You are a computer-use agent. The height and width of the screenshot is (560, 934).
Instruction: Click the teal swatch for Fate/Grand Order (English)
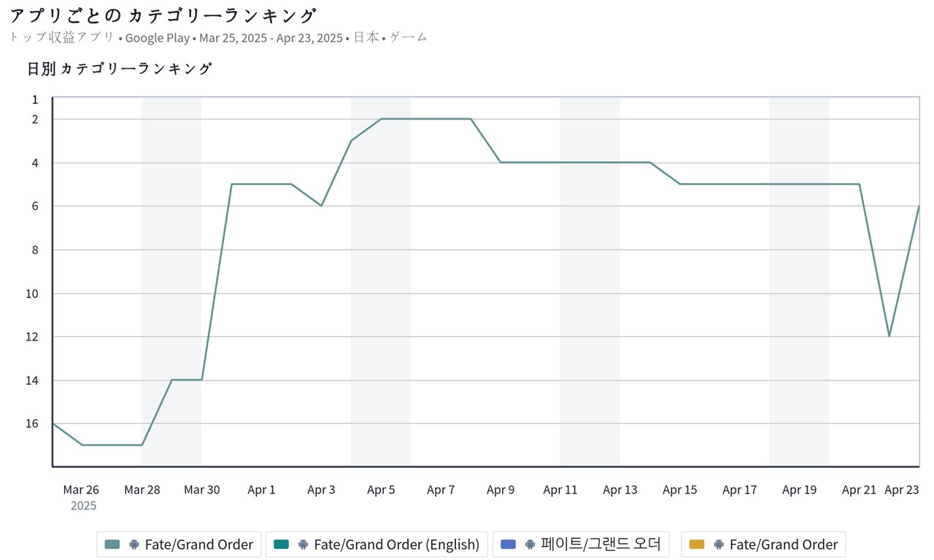coord(282,545)
